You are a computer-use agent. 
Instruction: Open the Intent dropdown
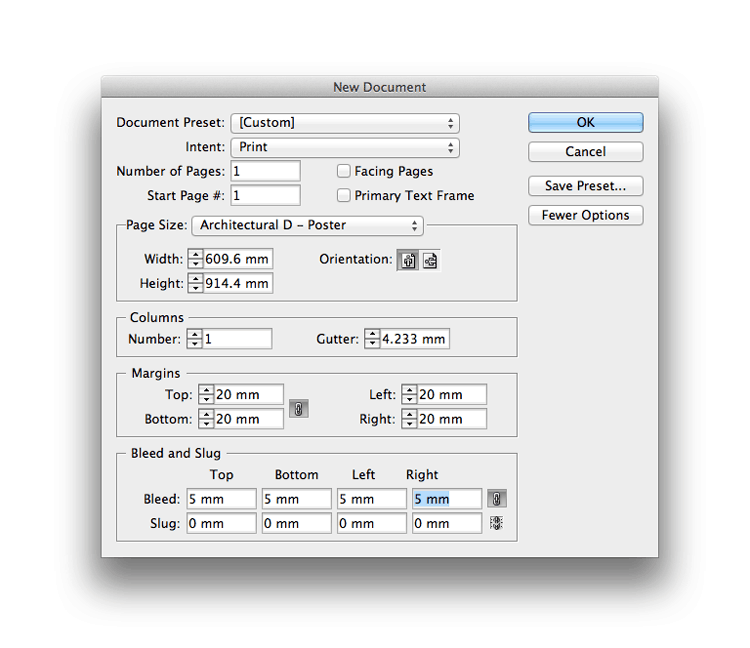pyautogui.click(x=345, y=147)
